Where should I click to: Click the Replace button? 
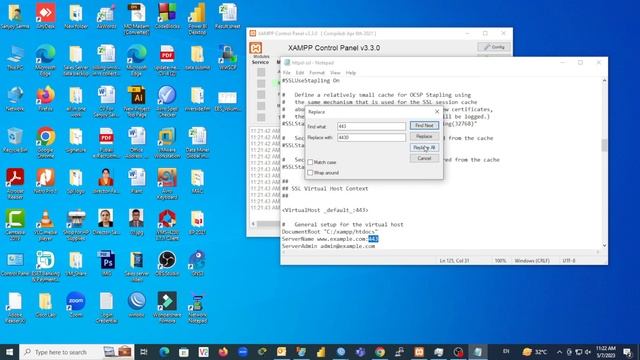point(424,136)
